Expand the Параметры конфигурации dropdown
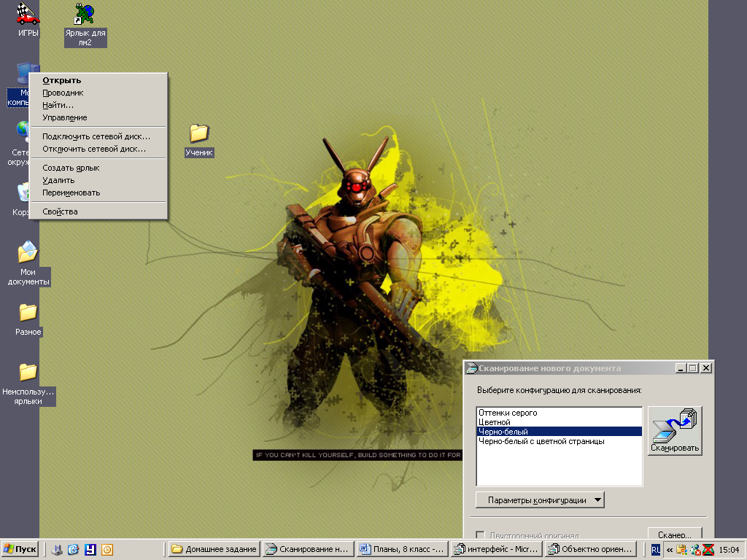 tap(540, 500)
